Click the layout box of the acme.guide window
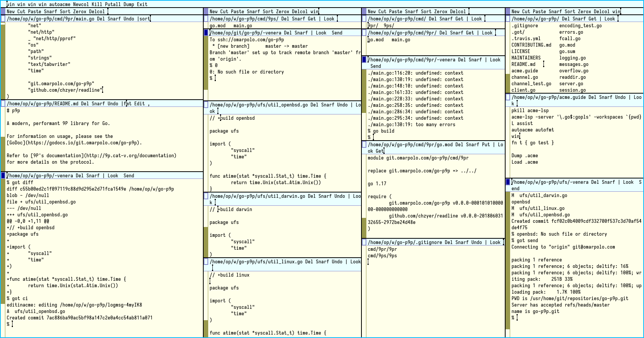Screen dimensions: 644x338 coord(508,97)
